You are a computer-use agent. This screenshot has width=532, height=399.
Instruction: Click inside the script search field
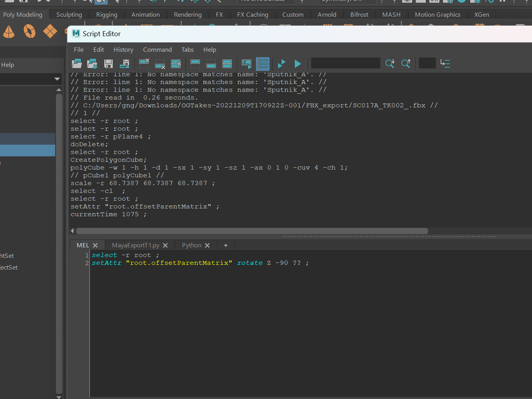(x=345, y=63)
